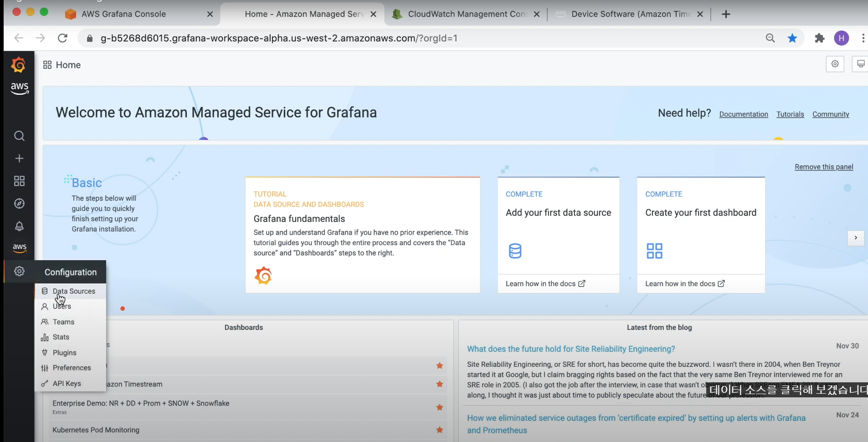
Task: Open the Documentation link
Action: (x=744, y=114)
